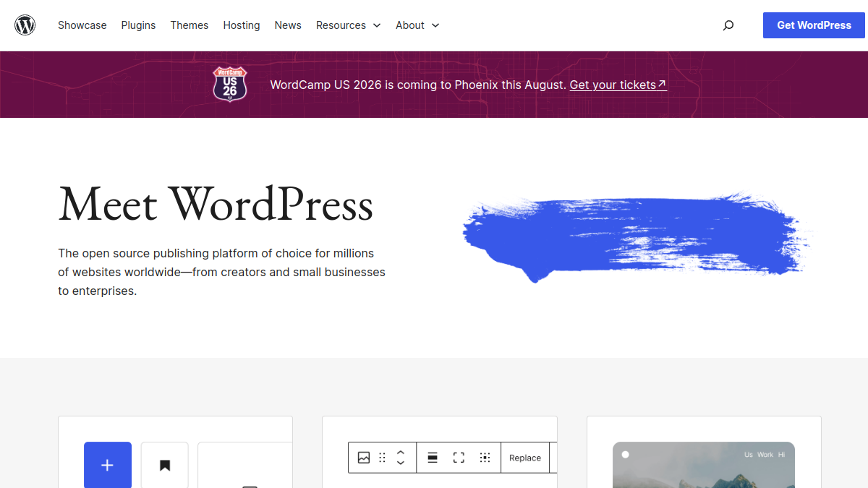
Task: Open Themes from the top menu
Action: coord(190,25)
